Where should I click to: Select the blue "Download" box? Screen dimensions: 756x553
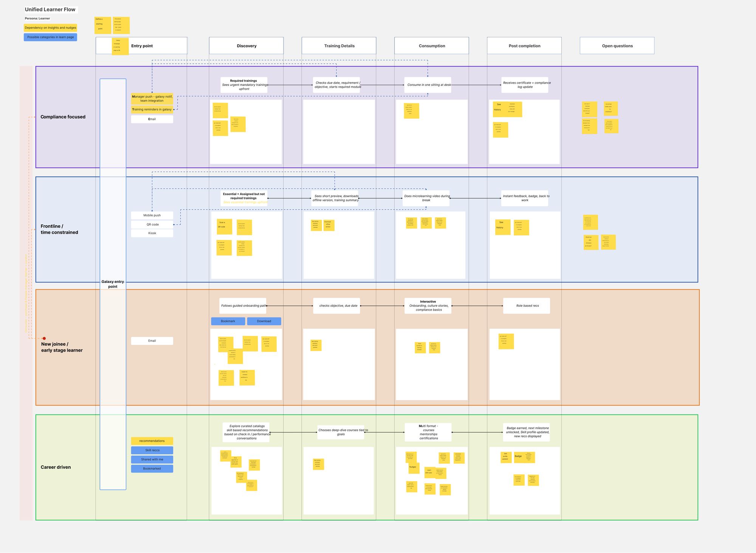[x=264, y=321]
